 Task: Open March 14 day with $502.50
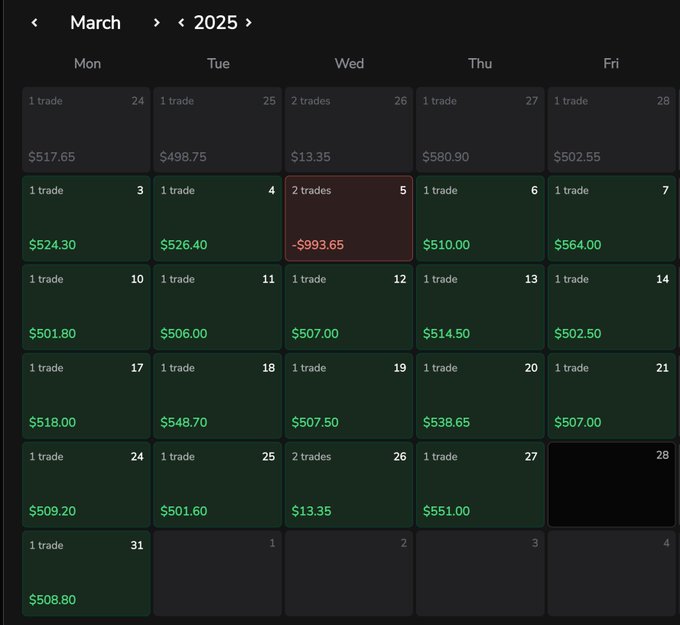pyautogui.click(x=611, y=308)
